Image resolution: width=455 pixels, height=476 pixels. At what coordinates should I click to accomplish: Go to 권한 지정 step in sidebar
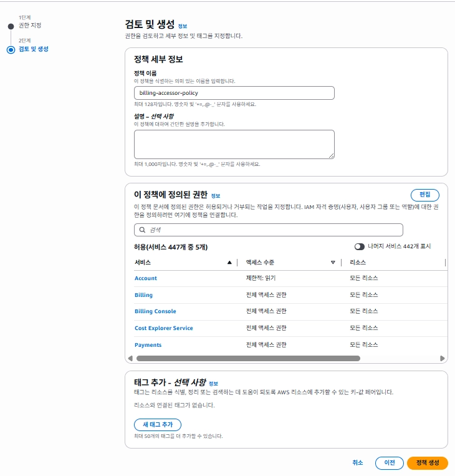pyautogui.click(x=30, y=26)
